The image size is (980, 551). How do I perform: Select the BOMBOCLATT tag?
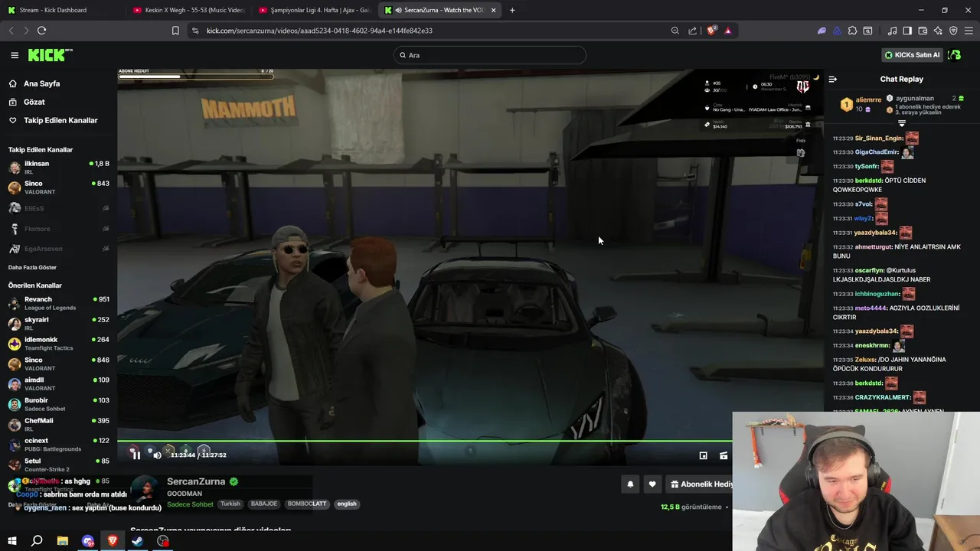click(307, 504)
